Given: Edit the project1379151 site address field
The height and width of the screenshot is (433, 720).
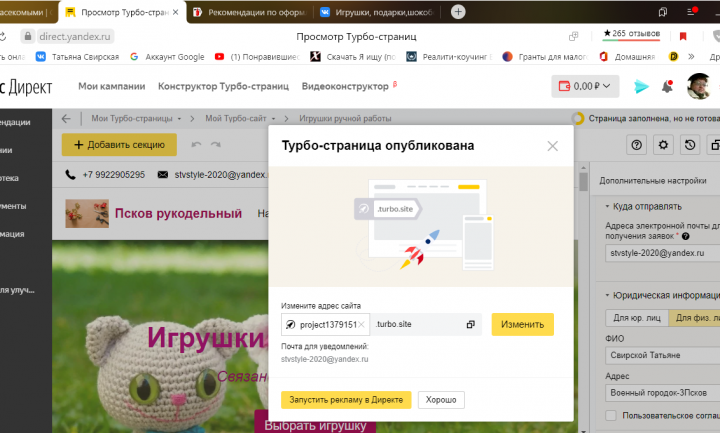Looking at the screenshot, I should [x=328, y=325].
